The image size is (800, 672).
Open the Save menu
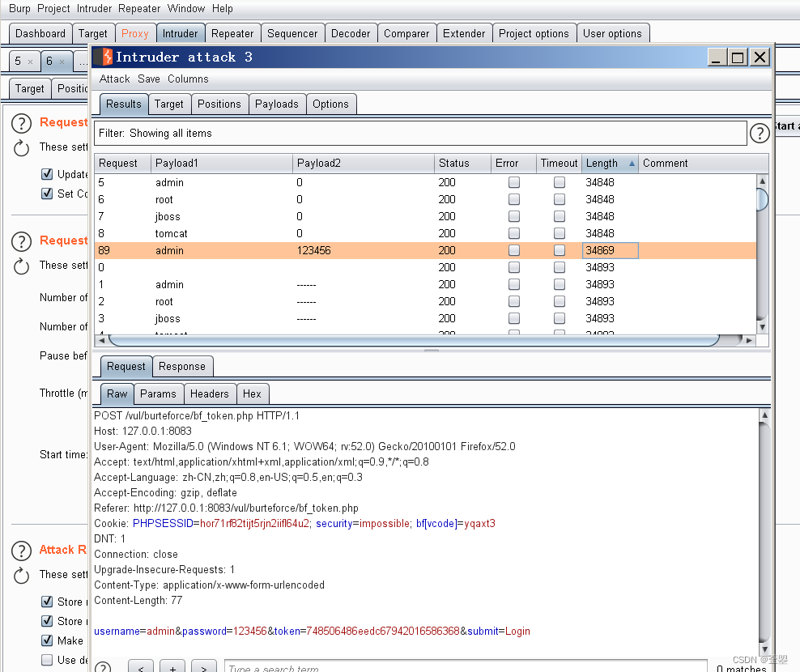coord(148,79)
